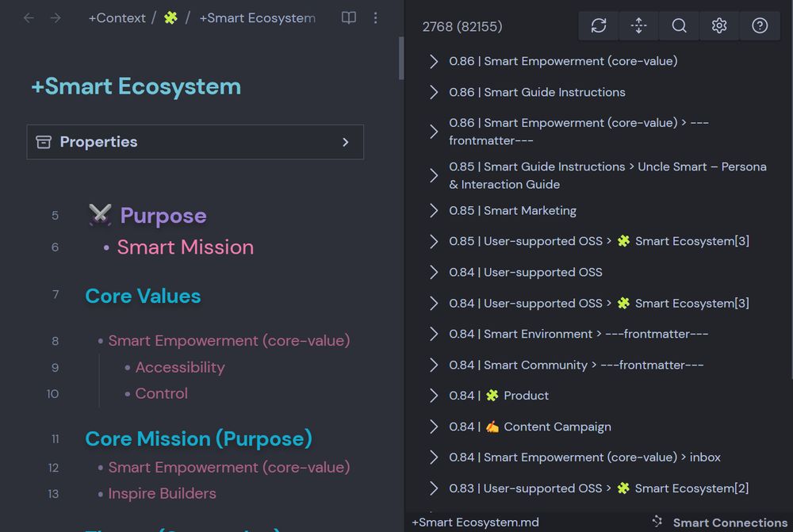This screenshot has width=793, height=532.
Task: Click the note editor scrollbar
Action: pyautogui.click(x=401, y=58)
